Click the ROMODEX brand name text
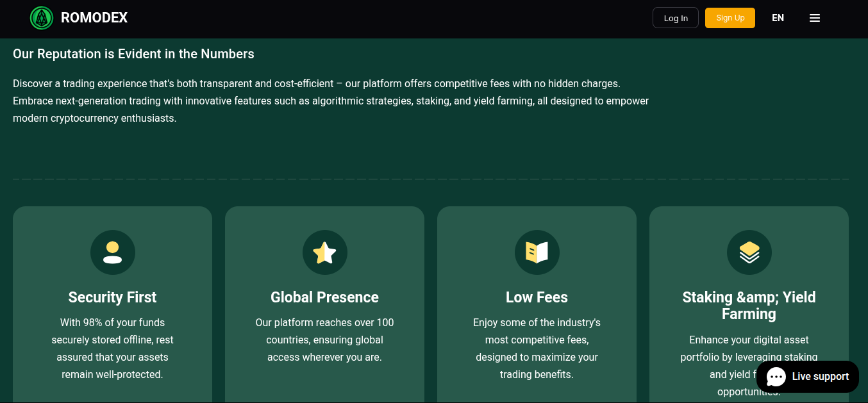The width and height of the screenshot is (868, 403). coord(94,18)
